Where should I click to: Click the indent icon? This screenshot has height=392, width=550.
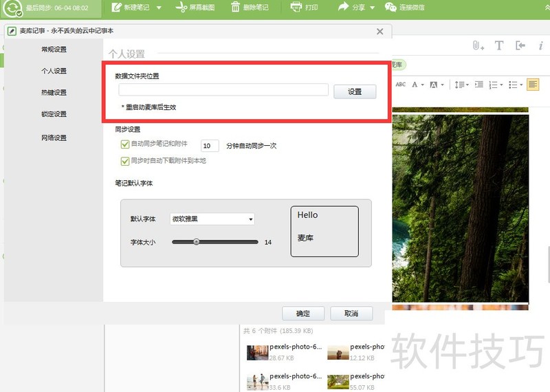[478, 85]
